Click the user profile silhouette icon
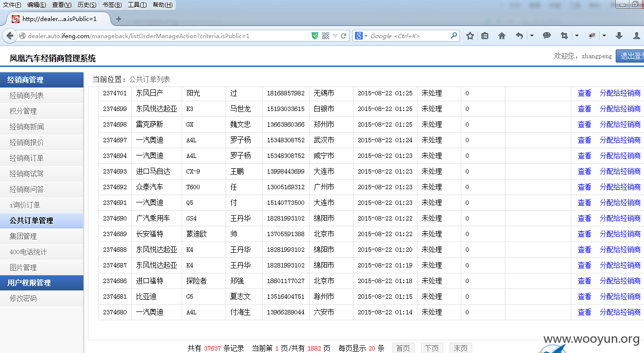This screenshot has width=644, height=353. tap(637, 36)
